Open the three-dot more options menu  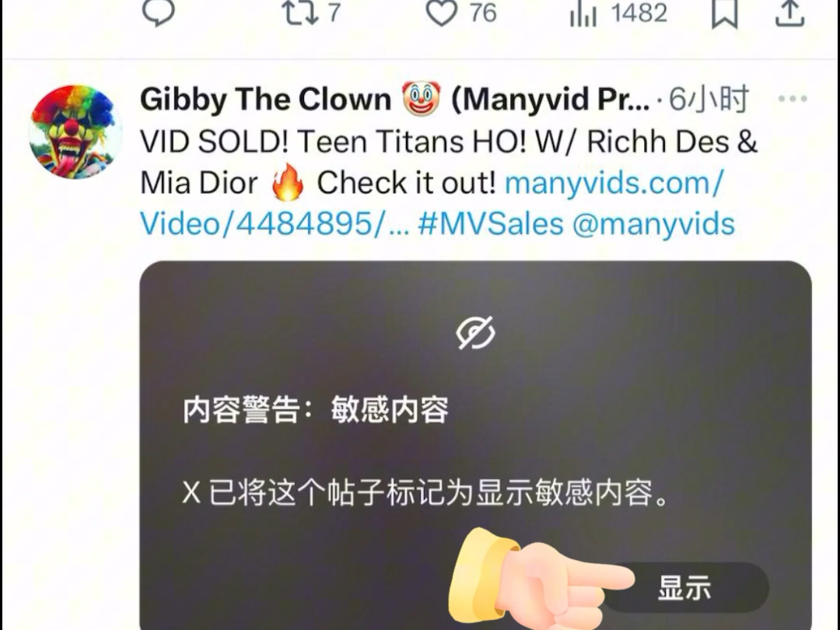[x=793, y=99]
